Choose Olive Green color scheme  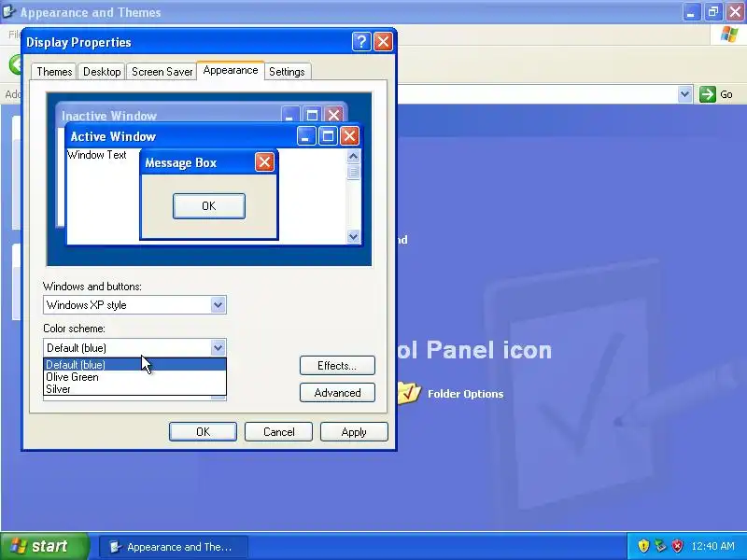(x=134, y=377)
